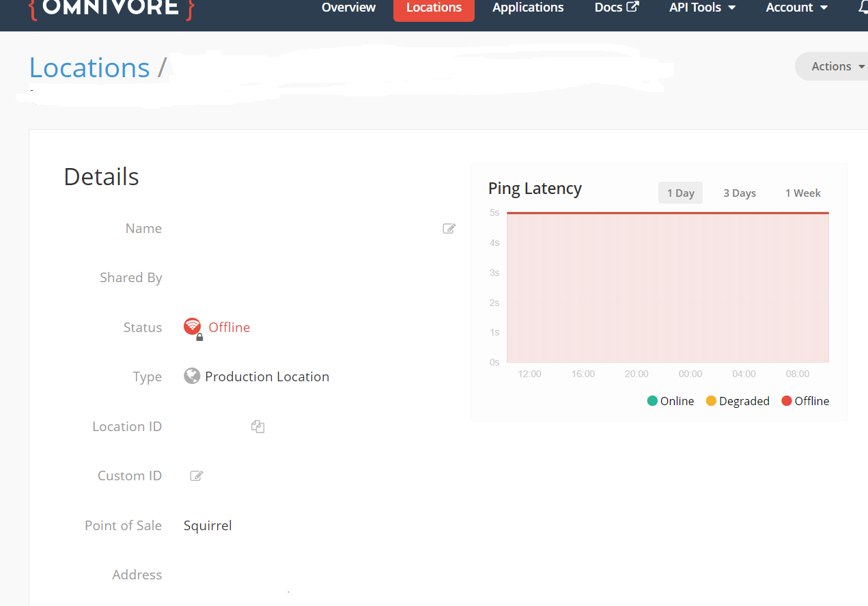Click the Shared By field label
This screenshot has width=868, height=606.
(x=131, y=277)
